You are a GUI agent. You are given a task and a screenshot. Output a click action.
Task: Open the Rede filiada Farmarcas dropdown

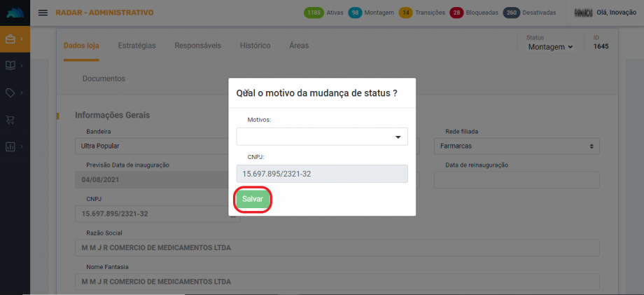click(516, 146)
